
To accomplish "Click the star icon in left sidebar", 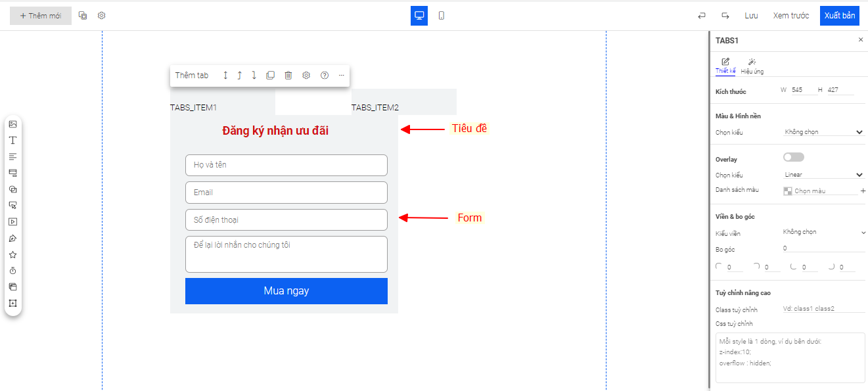I will point(12,255).
